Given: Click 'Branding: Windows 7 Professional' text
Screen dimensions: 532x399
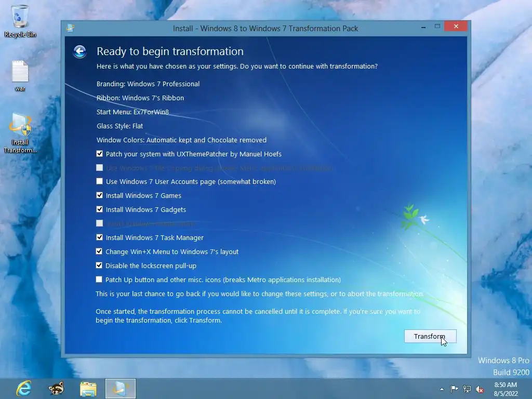Looking at the screenshot, I should pos(148,84).
